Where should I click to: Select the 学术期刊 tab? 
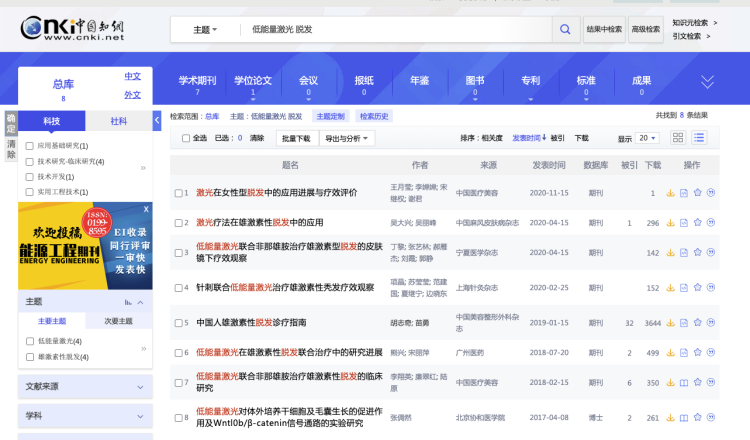(x=197, y=84)
